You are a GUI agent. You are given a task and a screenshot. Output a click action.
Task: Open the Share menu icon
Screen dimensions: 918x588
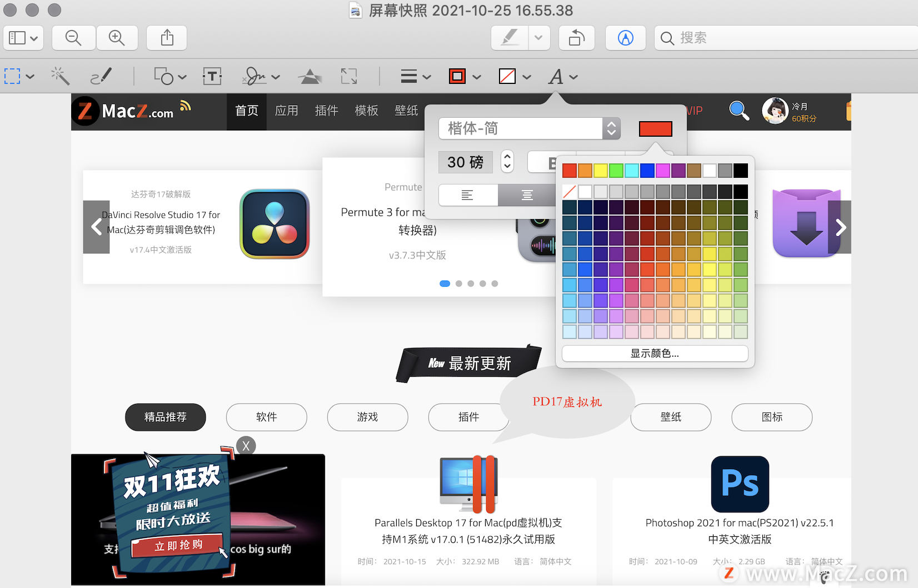point(167,38)
